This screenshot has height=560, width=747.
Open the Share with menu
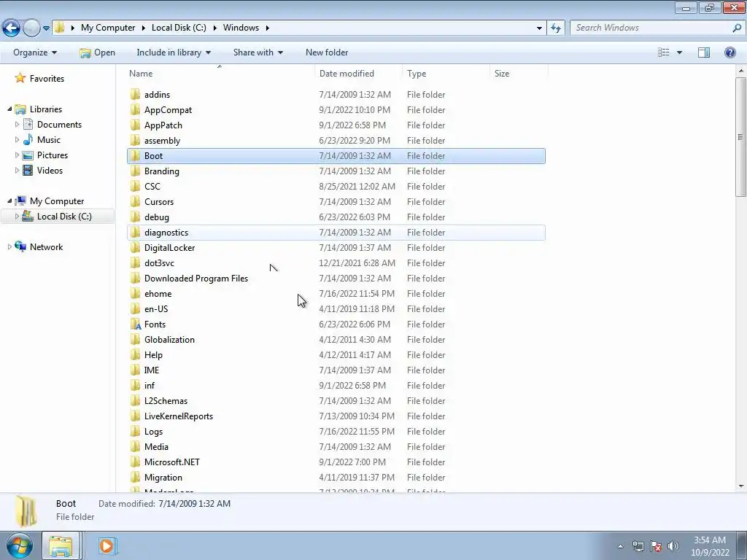(x=258, y=52)
